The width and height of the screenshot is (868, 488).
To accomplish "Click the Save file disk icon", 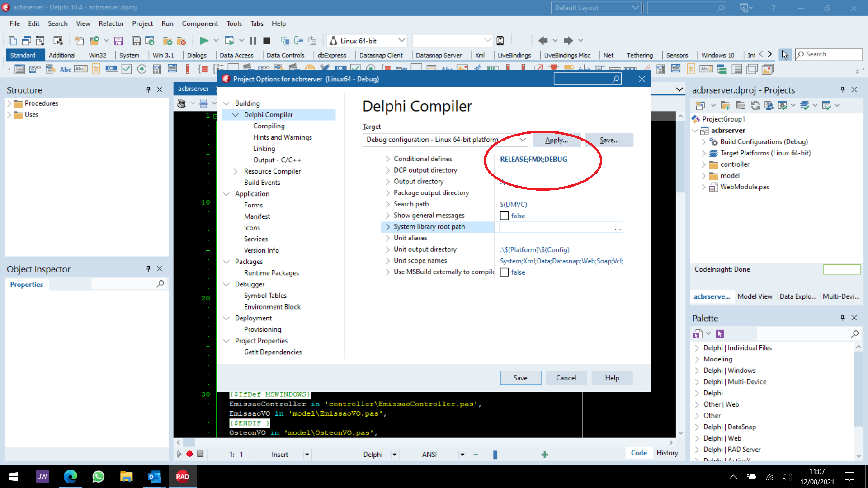I will pos(118,41).
